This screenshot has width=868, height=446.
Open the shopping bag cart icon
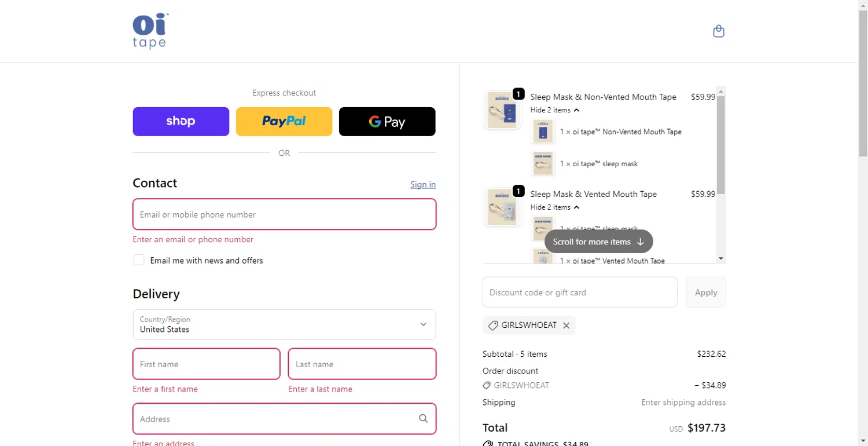(x=719, y=31)
